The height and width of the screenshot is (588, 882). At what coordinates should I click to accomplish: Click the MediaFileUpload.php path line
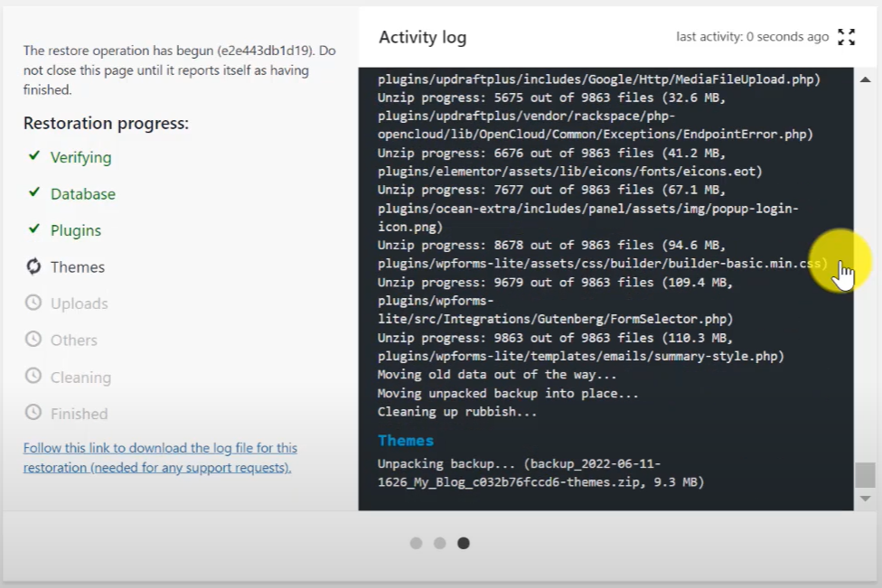click(x=599, y=79)
